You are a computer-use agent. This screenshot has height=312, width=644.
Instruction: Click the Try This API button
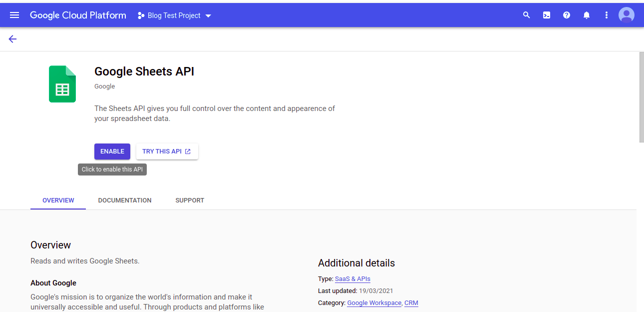167,151
